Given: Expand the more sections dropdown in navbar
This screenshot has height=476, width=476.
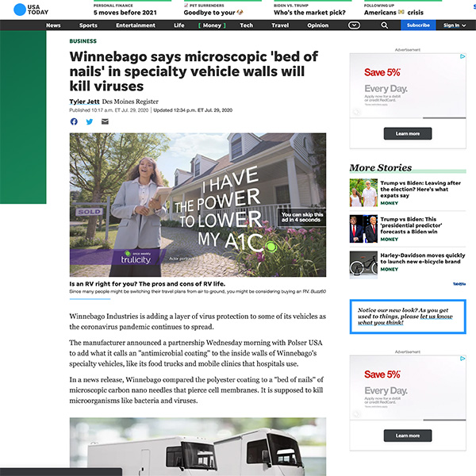Looking at the screenshot, I should 354,25.
